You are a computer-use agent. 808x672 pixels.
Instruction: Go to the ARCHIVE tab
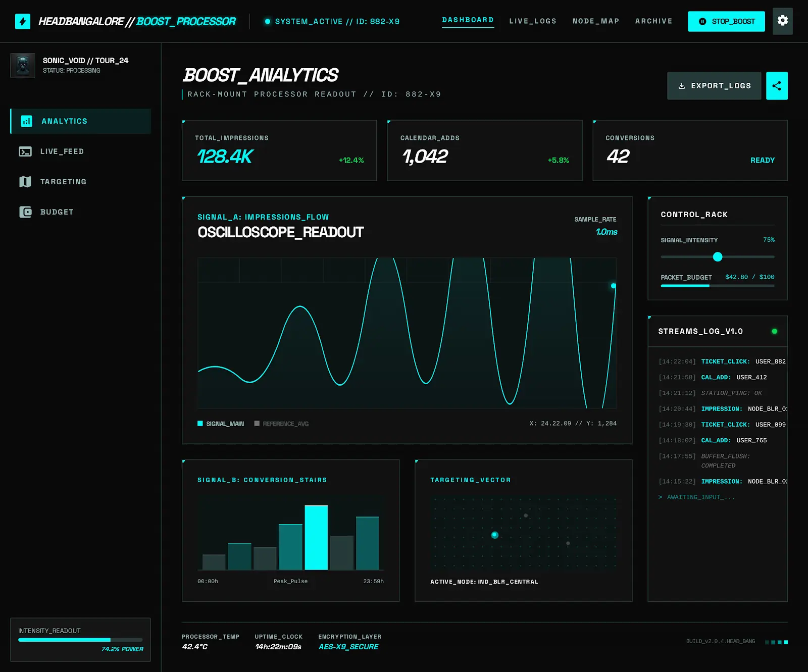click(653, 21)
